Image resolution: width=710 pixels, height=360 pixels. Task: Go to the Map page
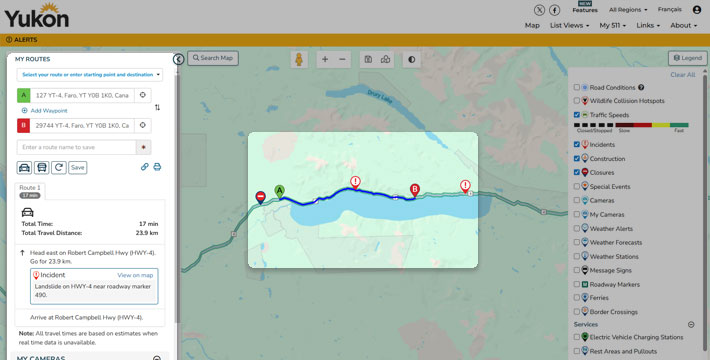coord(532,25)
